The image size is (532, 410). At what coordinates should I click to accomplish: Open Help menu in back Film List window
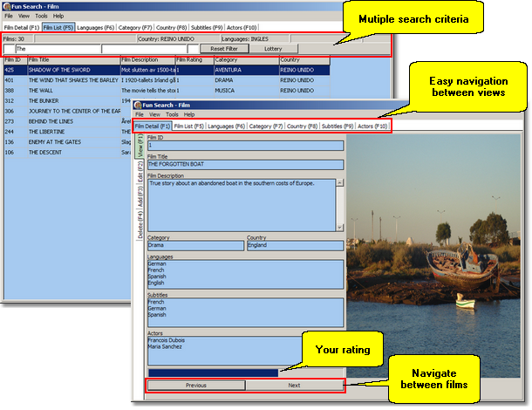point(58,16)
